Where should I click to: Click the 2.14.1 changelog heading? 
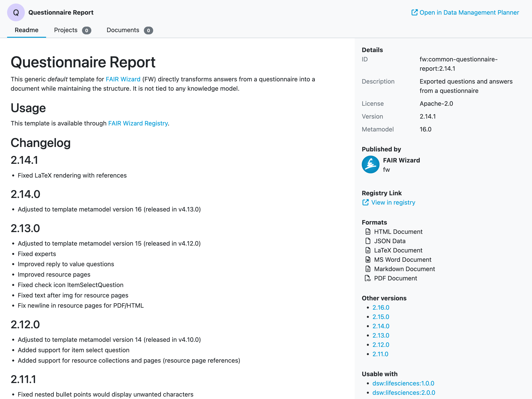[24, 160]
